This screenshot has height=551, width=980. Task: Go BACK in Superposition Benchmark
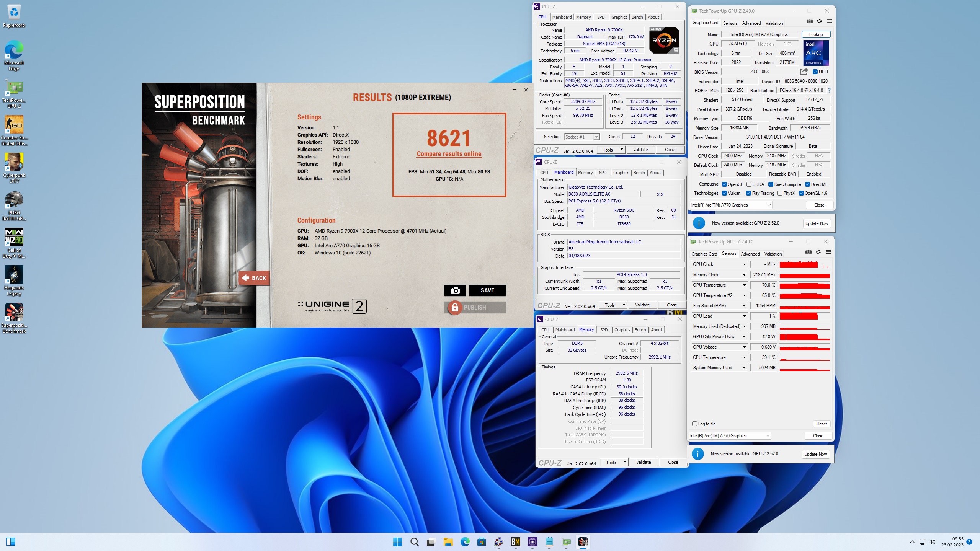coord(254,278)
